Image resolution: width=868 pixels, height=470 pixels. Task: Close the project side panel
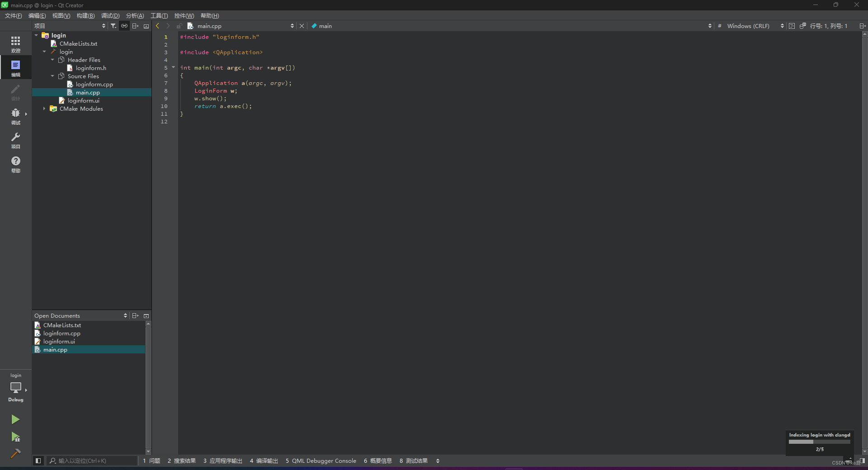click(x=146, y=26)
